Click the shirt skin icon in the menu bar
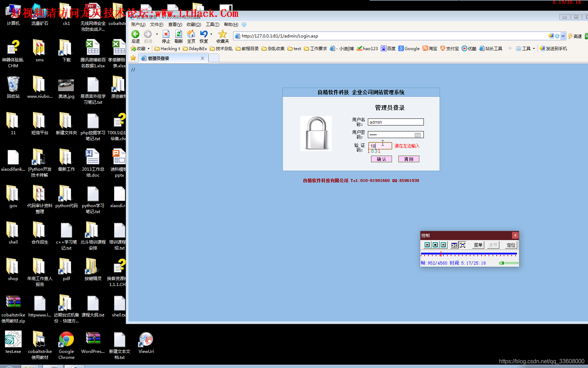This screenshot has width=588, height=368. (x=244, y=25)
